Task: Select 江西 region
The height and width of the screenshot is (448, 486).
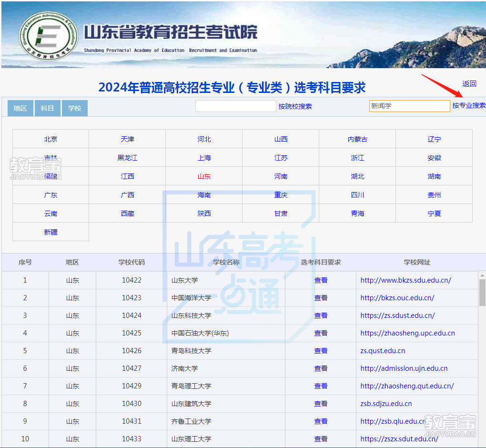Action: click(127, 176)
